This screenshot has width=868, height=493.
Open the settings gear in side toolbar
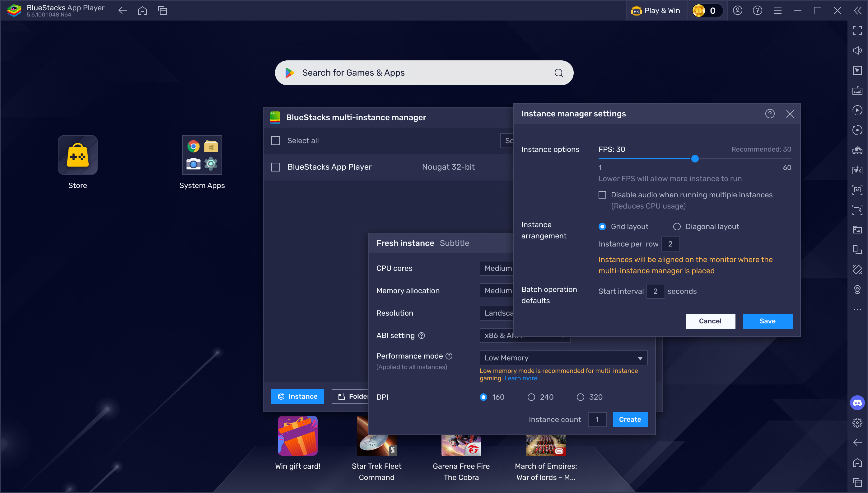tap(857, 423)
